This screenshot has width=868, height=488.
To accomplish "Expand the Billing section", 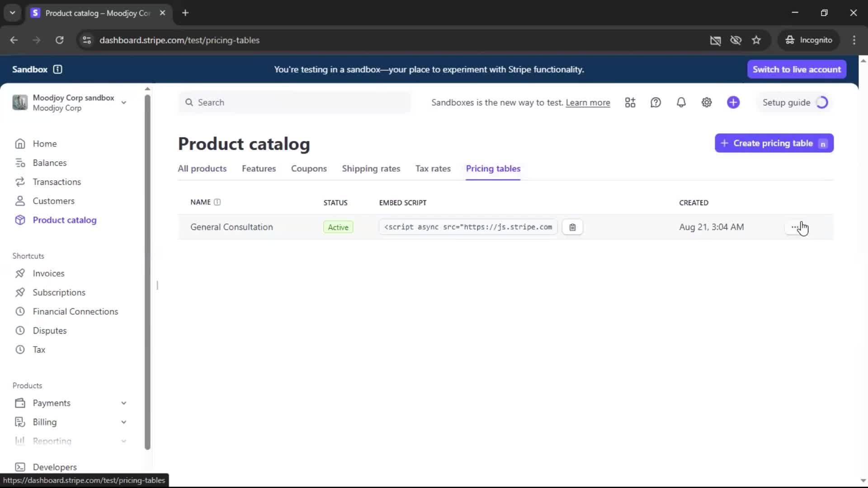I will (x=123, y=422).
